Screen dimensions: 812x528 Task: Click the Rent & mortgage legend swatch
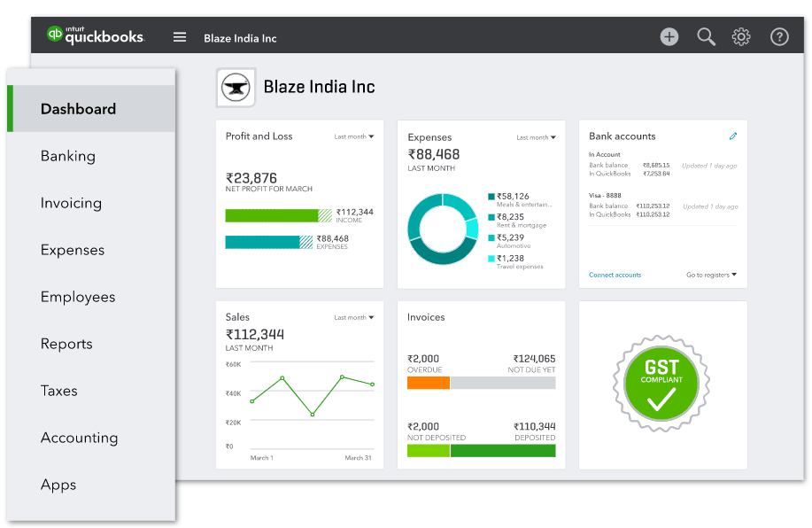pyautogui.click(x=491, y=217)
